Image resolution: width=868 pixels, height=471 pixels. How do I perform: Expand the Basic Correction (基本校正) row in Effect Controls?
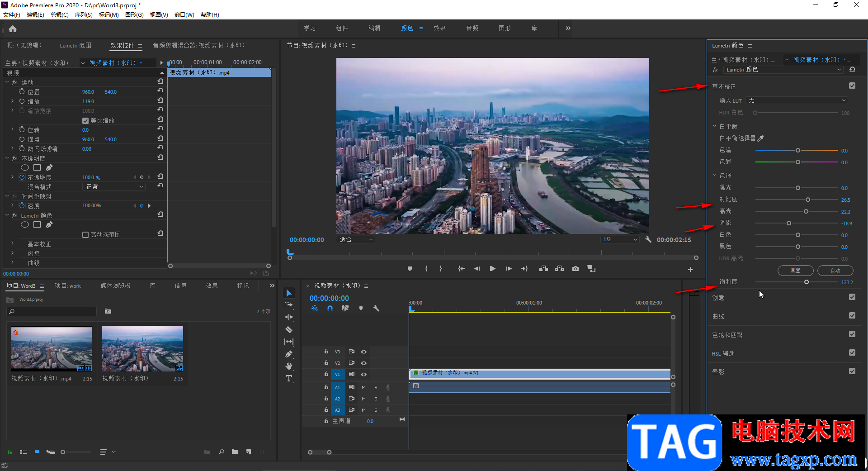13,244
